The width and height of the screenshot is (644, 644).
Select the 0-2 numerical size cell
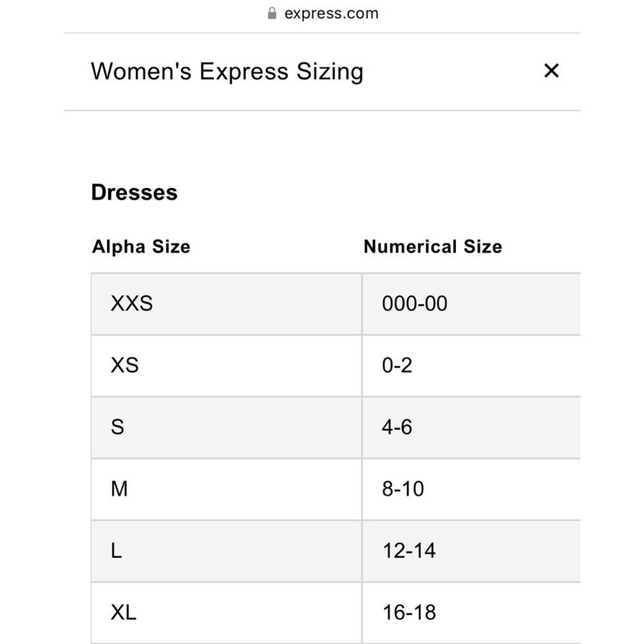[471, 366]
